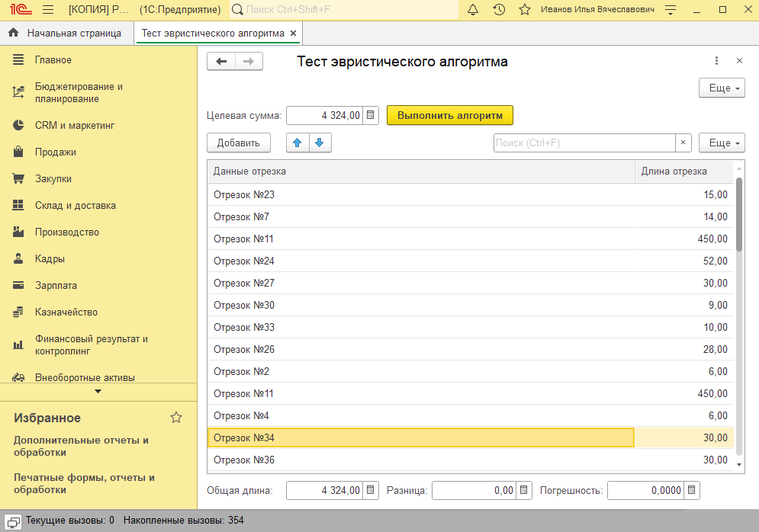Open the history clock icon
This screenshot has height=532, width=759.
pos(499,10)
